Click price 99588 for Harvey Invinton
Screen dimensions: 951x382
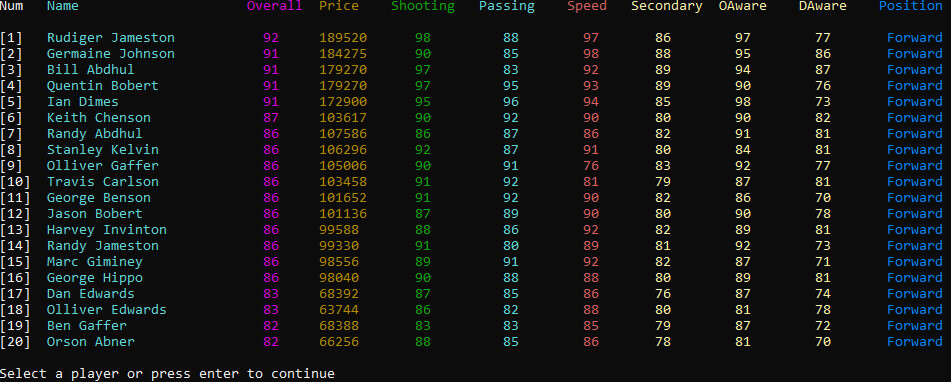point(339,230)
